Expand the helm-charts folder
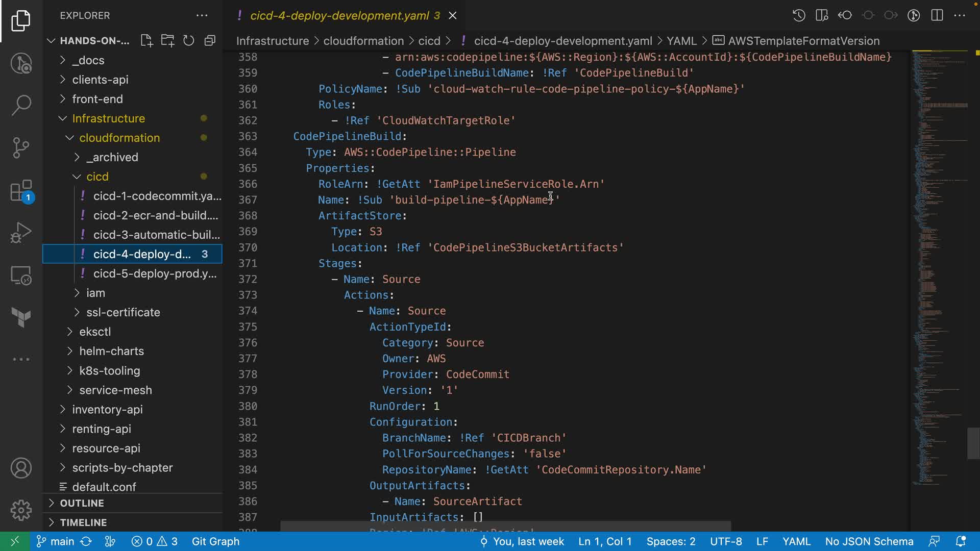 click(x=111, y=351)
